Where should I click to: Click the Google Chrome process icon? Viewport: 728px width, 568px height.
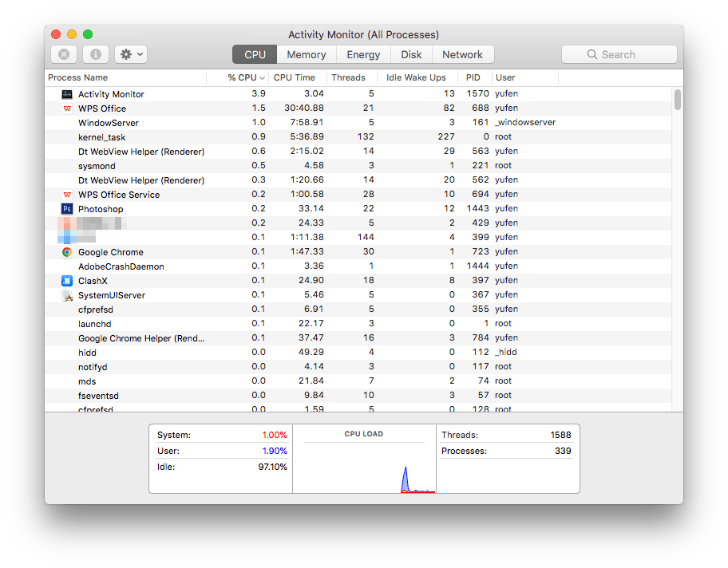67,251
